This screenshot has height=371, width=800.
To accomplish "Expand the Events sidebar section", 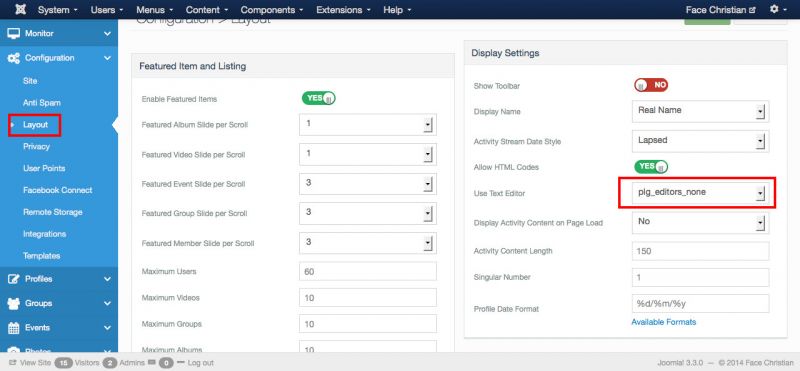I will (x=107, y=328).
